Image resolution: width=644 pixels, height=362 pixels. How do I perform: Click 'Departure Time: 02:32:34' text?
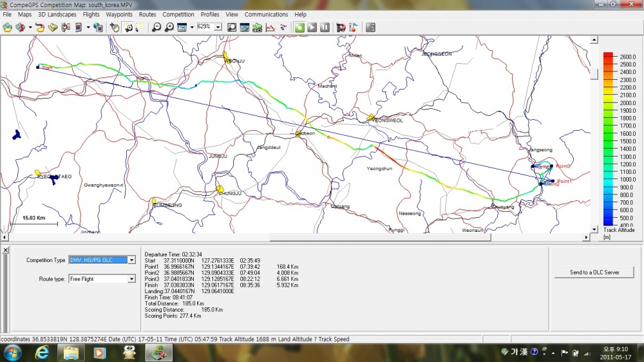click(x=173, y=254)
